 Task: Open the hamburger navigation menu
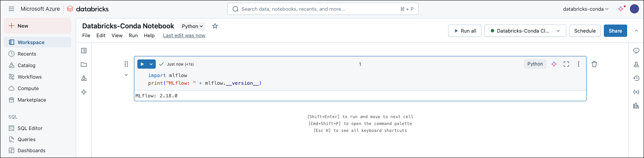click(x=11, y=9)
